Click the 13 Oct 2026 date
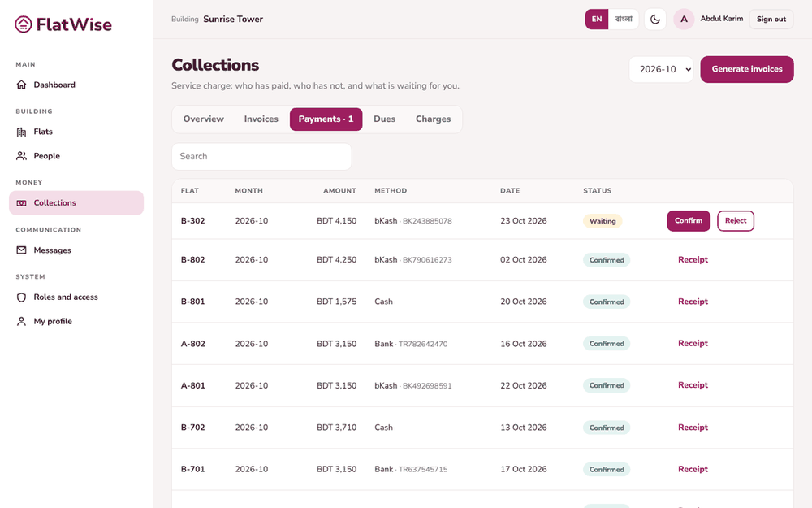This screenshot has width=812, height=508. [x=524, y=428]
